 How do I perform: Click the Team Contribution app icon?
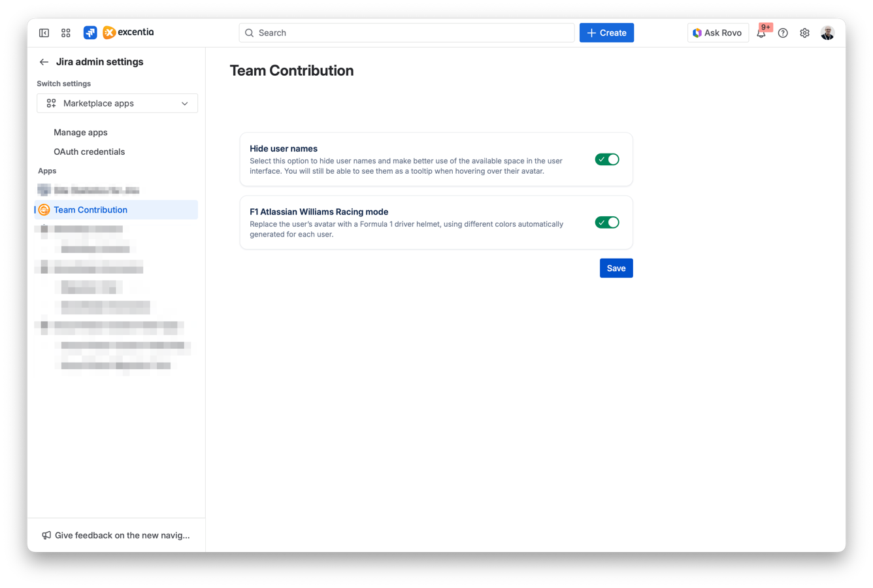pos(44,210)
